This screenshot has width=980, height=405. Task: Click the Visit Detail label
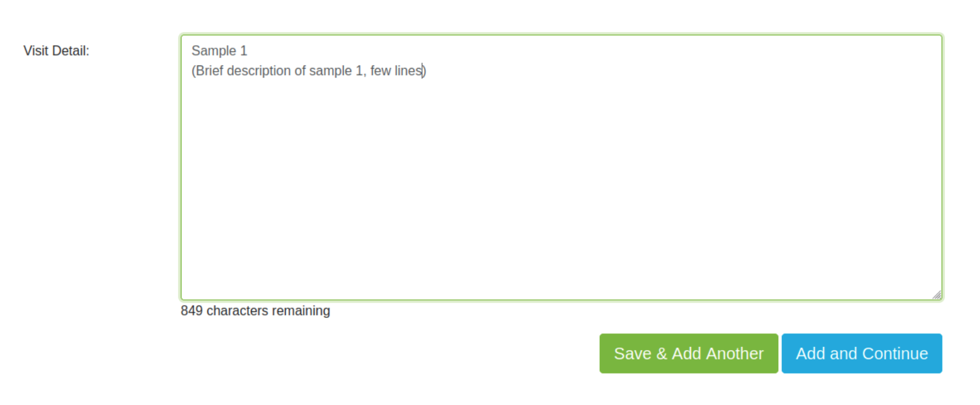(x=56, y=51)
